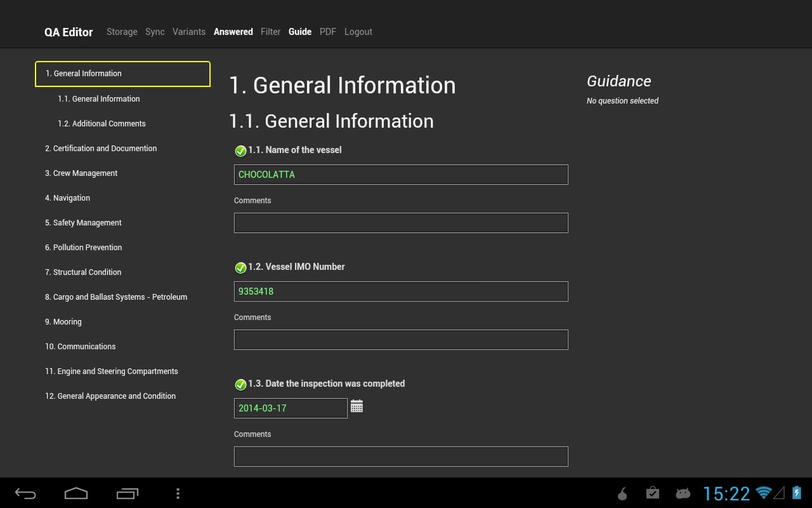Screen dimensions: 812x508
Task: Open subsection 1.1. General Information in sidebar
Action: coord(99,99)
